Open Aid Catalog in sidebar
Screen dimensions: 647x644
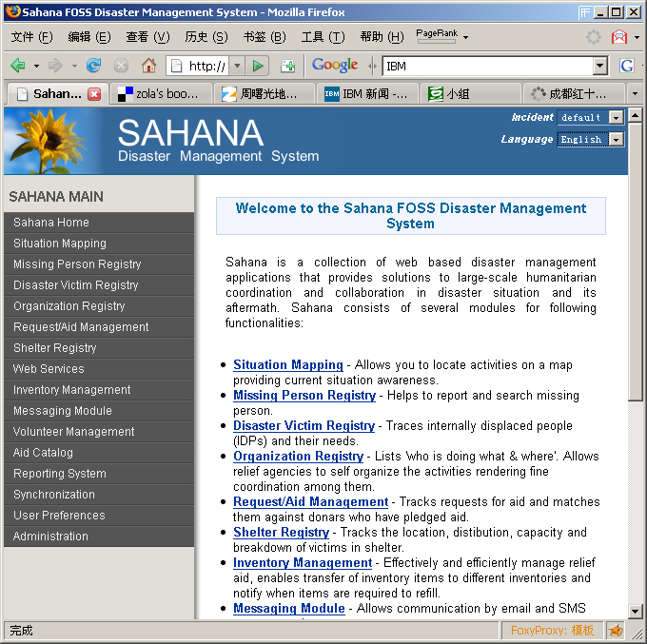point(99,453)
